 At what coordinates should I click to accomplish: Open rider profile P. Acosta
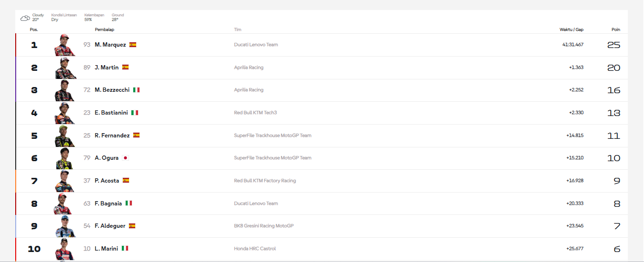click(107, 181)
